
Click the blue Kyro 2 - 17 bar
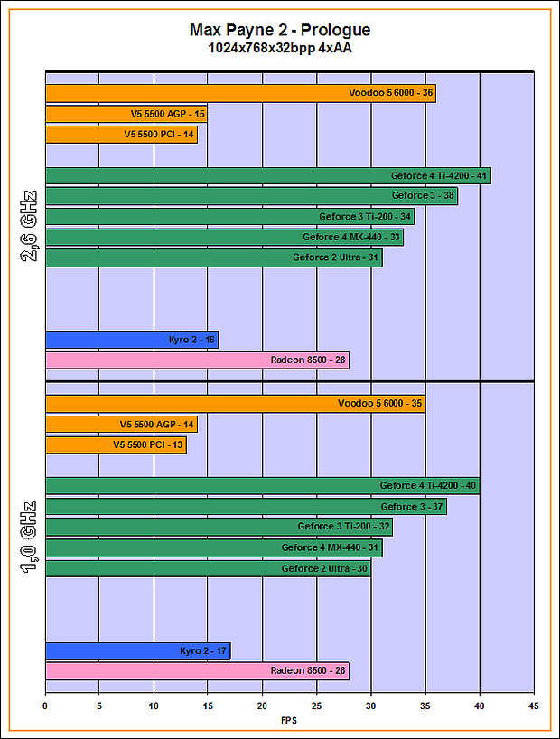(x=137, y=650)
